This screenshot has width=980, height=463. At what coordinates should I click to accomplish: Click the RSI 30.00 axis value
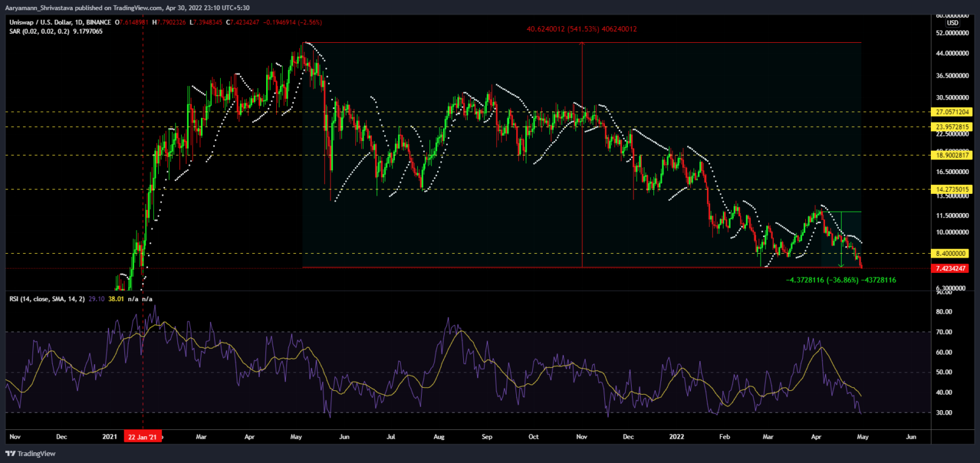pyautogui.click(x=944, y=413)
